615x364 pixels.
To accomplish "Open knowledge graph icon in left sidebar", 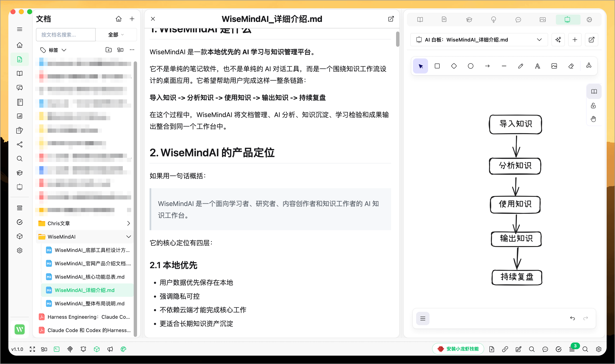I will [x=20, y=144].
